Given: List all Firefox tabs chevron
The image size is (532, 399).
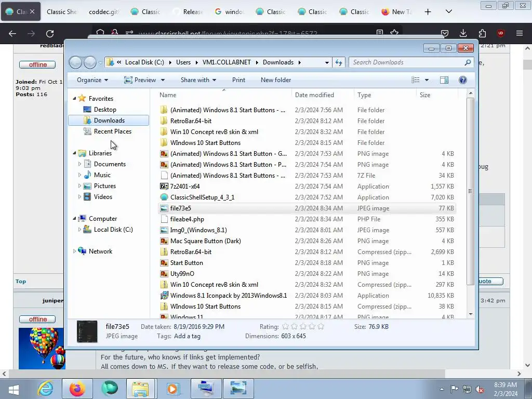Looking at the screenshot, I should pyautogui.click(x=448, y=11).
